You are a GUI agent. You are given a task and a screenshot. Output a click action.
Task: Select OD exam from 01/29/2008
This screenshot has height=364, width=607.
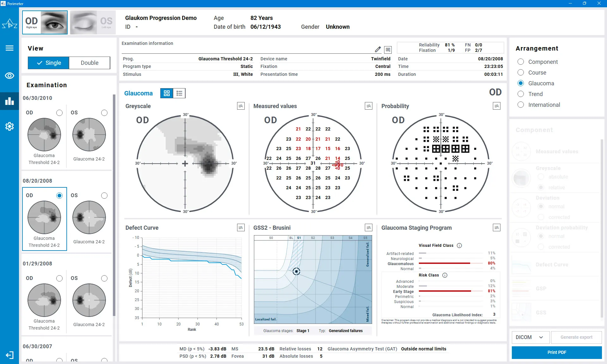(x=59, y=278)
